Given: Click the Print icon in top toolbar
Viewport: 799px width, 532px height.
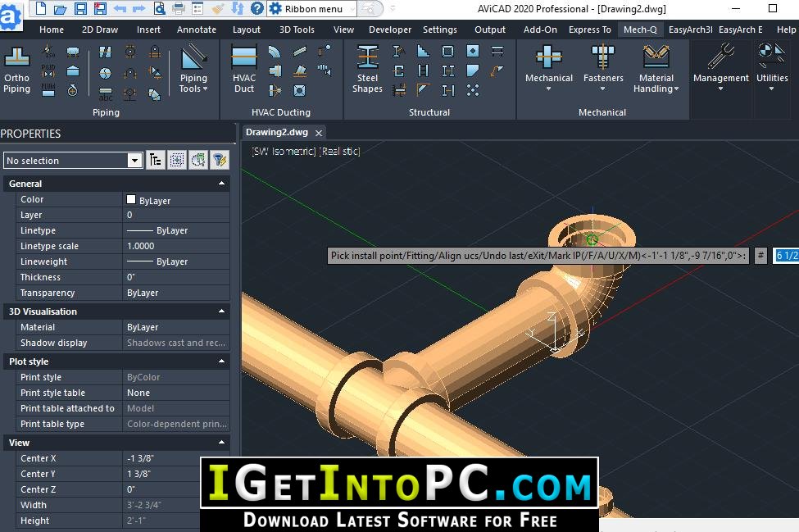Looking at the screenshot, I should [179, 8].
